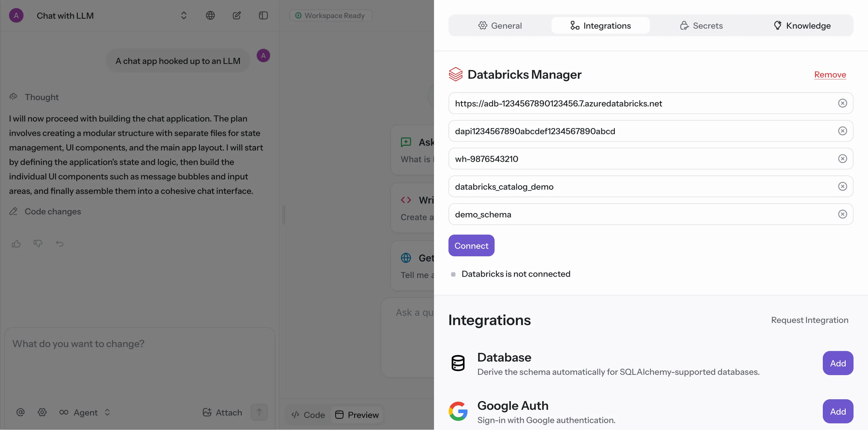
Task: Open chat settings gear icon
Action: pos(42,412)
